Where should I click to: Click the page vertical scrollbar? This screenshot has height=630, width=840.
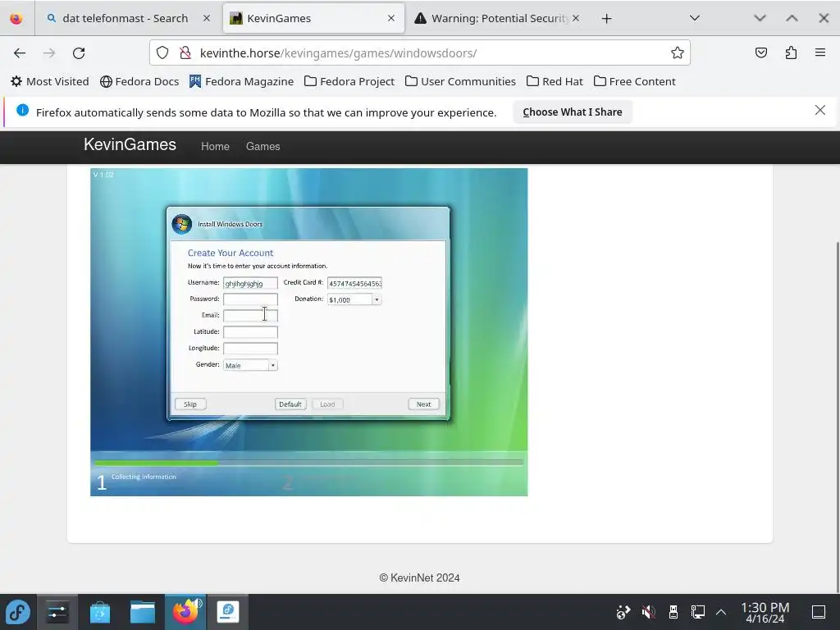tap(836, 418)
